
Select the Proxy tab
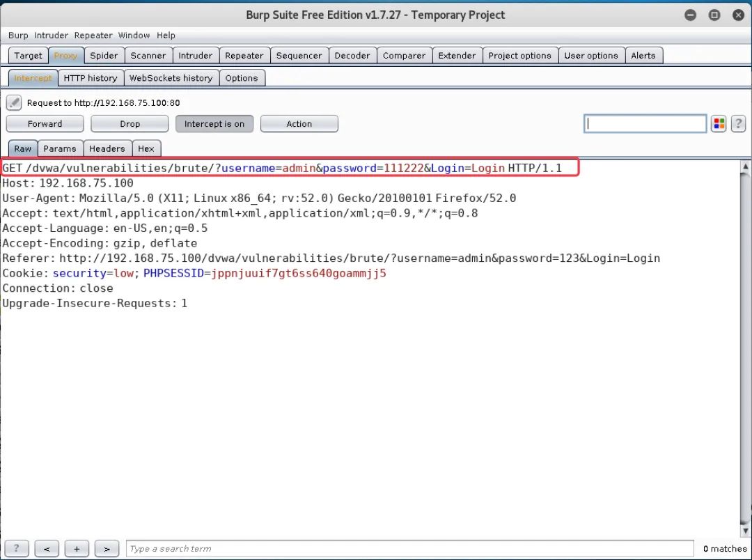65,55
